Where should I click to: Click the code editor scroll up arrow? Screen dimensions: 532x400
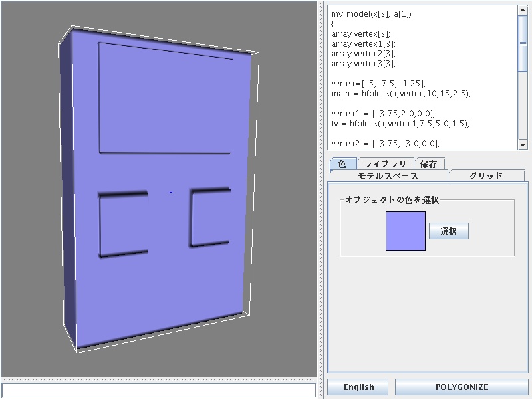click(523, 10)
